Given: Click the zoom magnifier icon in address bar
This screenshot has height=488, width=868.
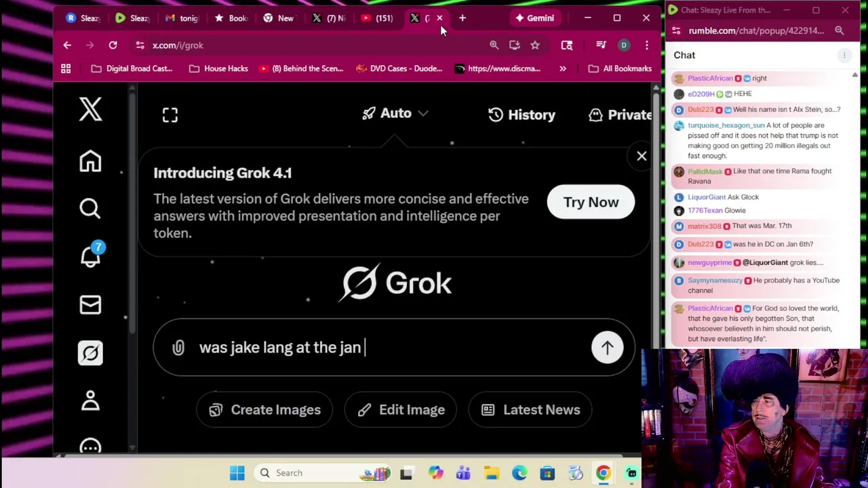Looking at the screenshot, I should (x=494, y=45).
